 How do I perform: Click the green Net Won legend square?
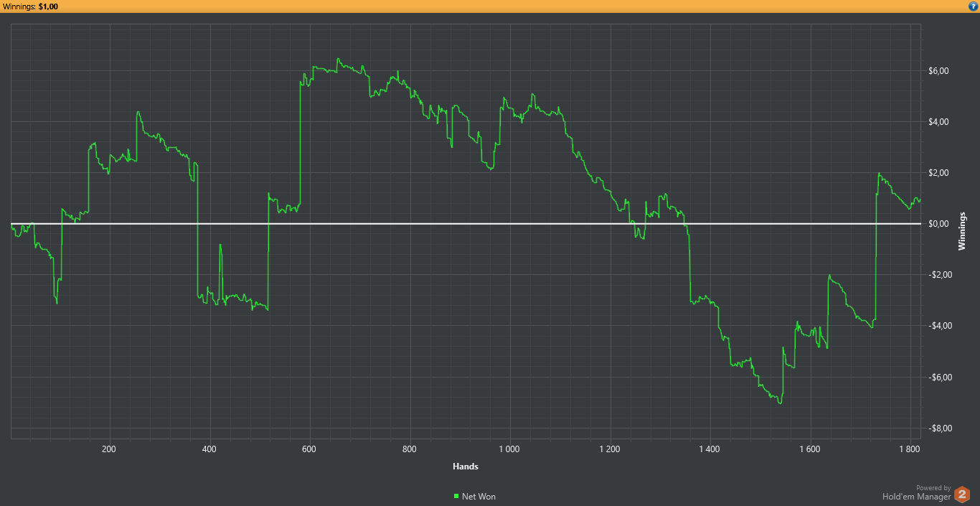456,497
